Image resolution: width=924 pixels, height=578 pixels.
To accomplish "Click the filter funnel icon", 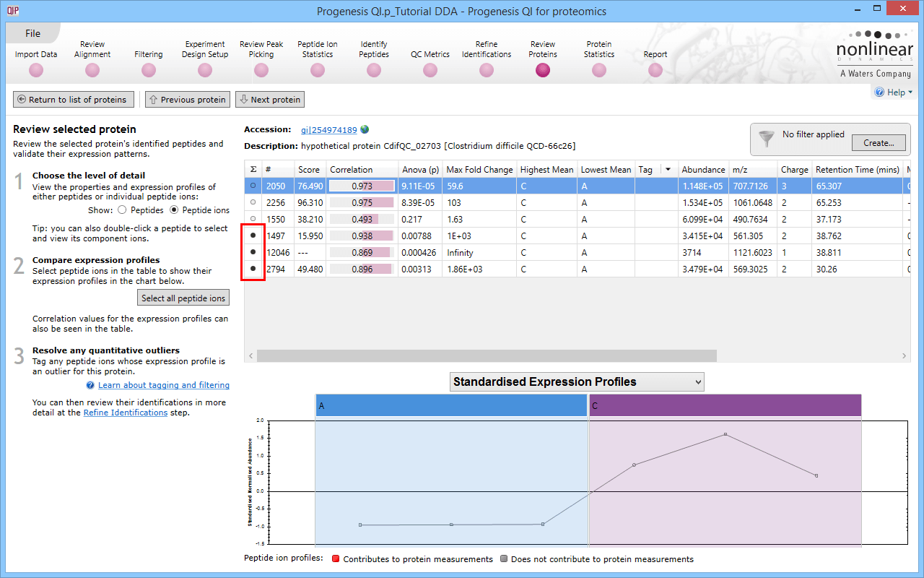I will (x=765, y=137).
